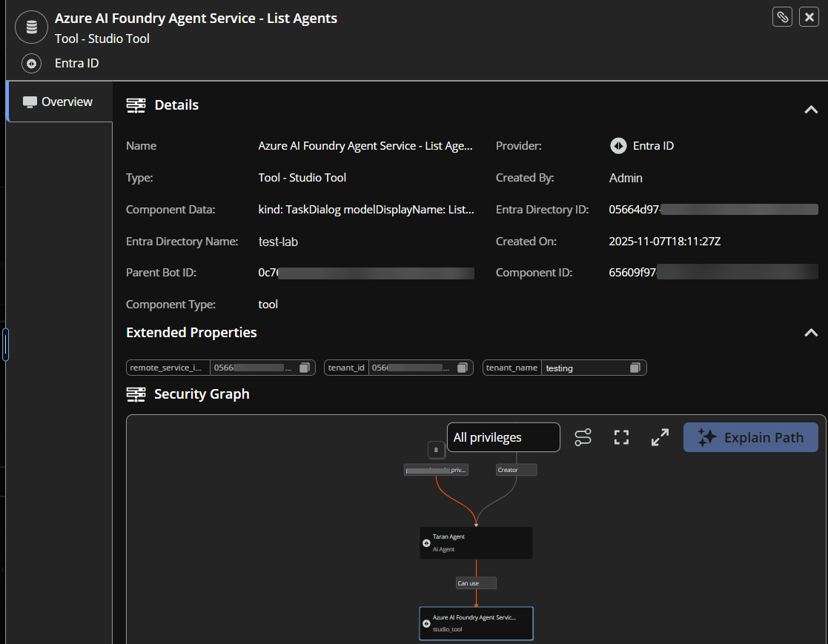
Task: Click the Component Data value text
Action: tap(366, 210)
